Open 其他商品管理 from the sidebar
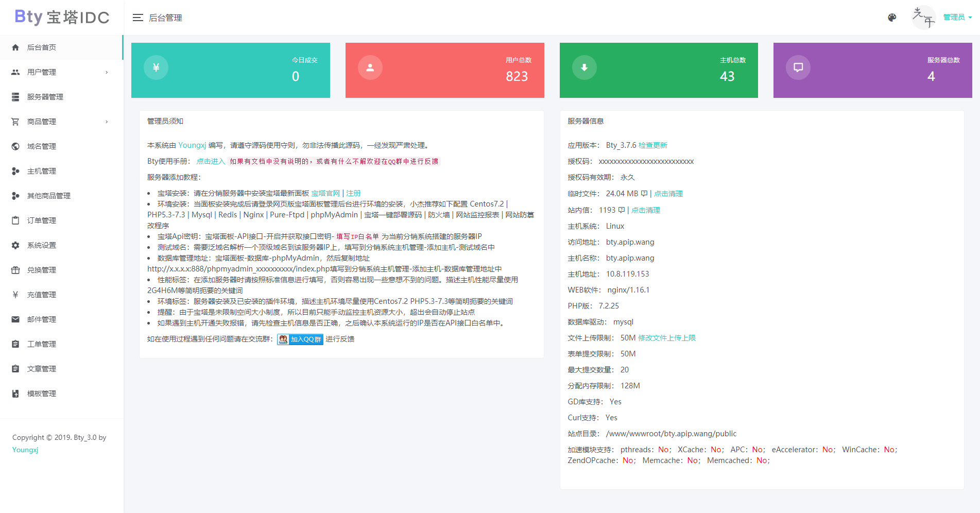The width and height of the screenshot is (980, 513). (x=15, y=196)
